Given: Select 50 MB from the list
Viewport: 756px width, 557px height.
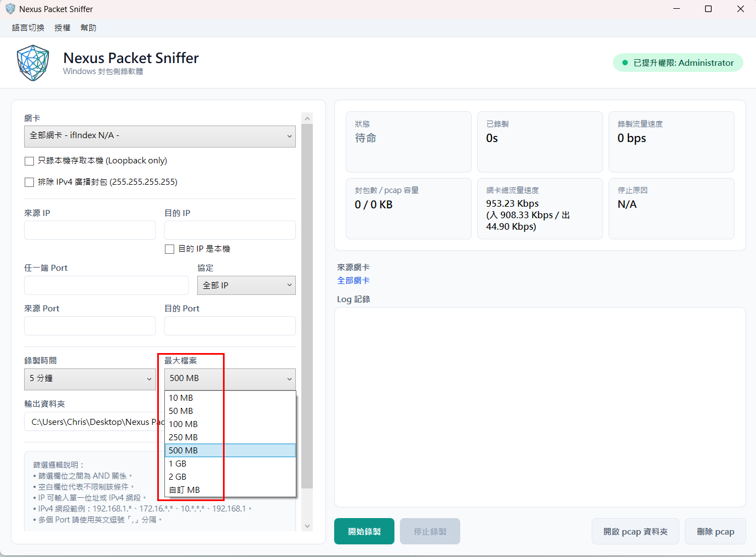Looking at the screenshot, I should tap(230, 411).
